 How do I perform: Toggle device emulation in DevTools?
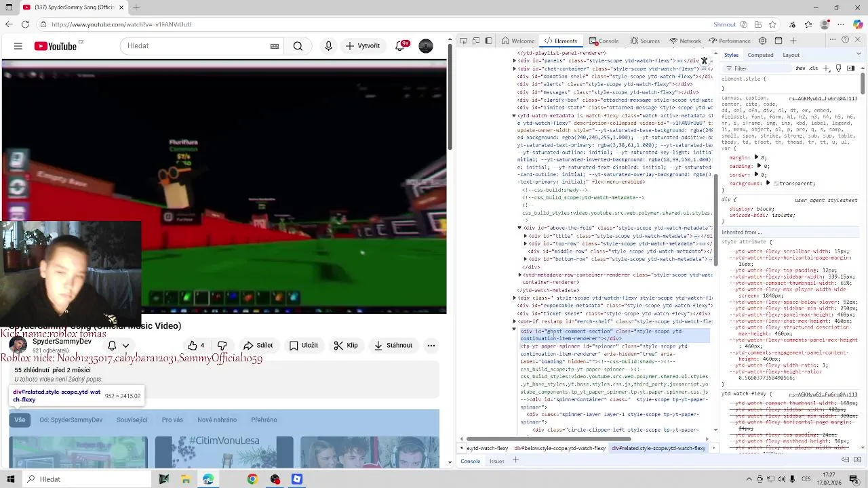coord(476,41)
